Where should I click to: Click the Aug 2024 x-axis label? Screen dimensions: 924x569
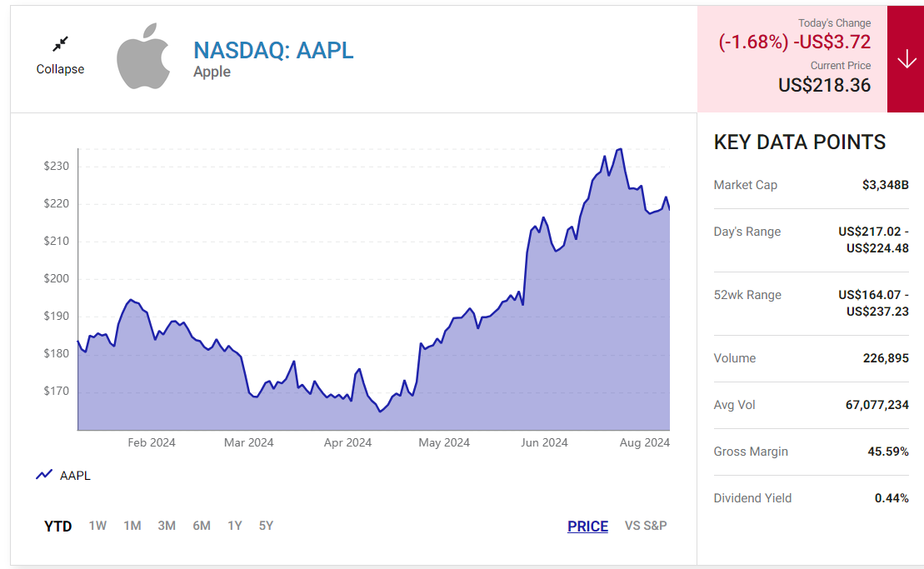[x=645, y=442]
